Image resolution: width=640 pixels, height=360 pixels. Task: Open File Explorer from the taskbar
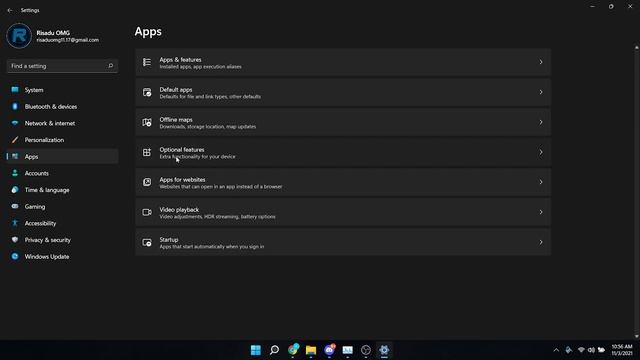point(311,350)
